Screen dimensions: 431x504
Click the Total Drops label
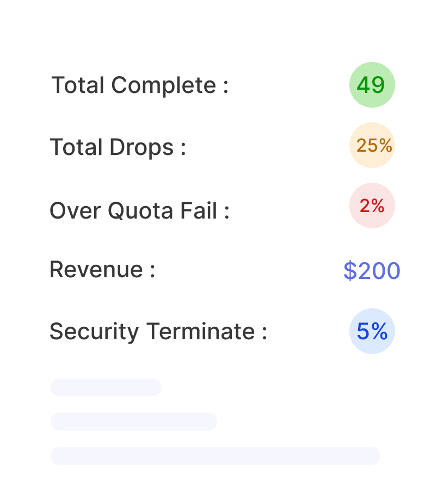pyautogui.click(x=118, y=147)
